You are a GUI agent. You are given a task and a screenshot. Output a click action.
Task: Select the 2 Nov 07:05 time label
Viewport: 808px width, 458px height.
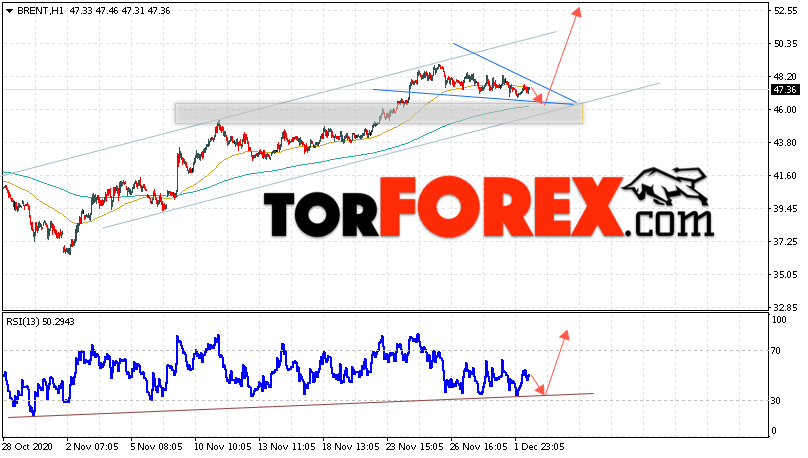coord(93,447)
